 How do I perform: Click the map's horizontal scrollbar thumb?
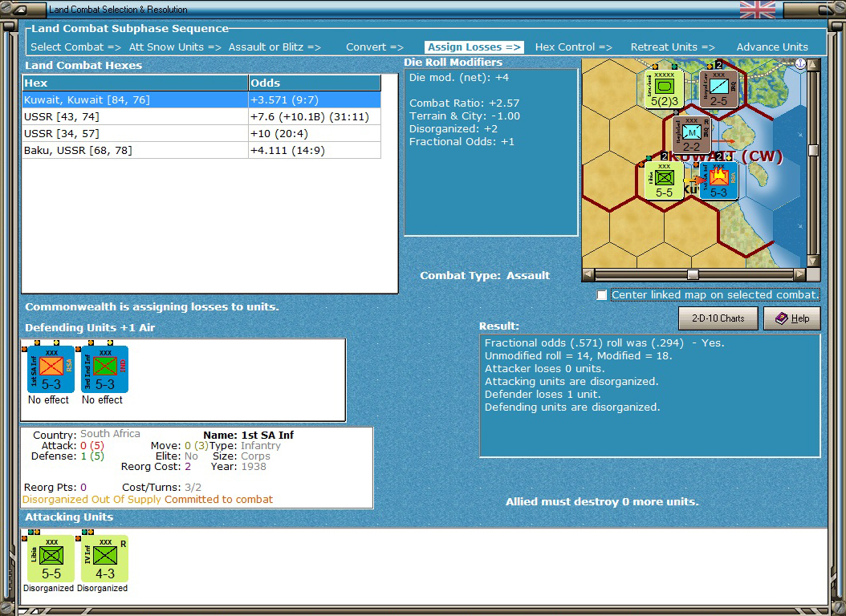693,274
